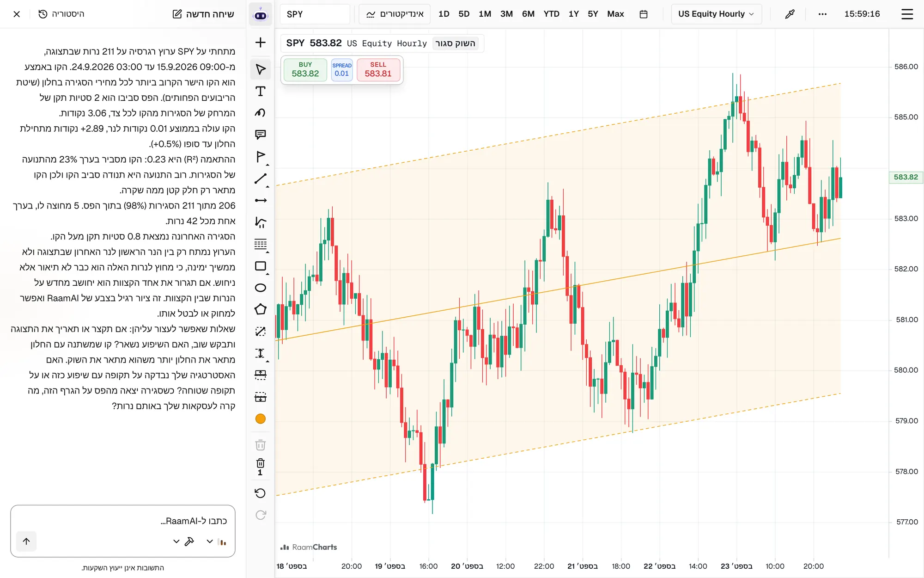
Task: Select the comment note tool
Action: pos(261,135)
